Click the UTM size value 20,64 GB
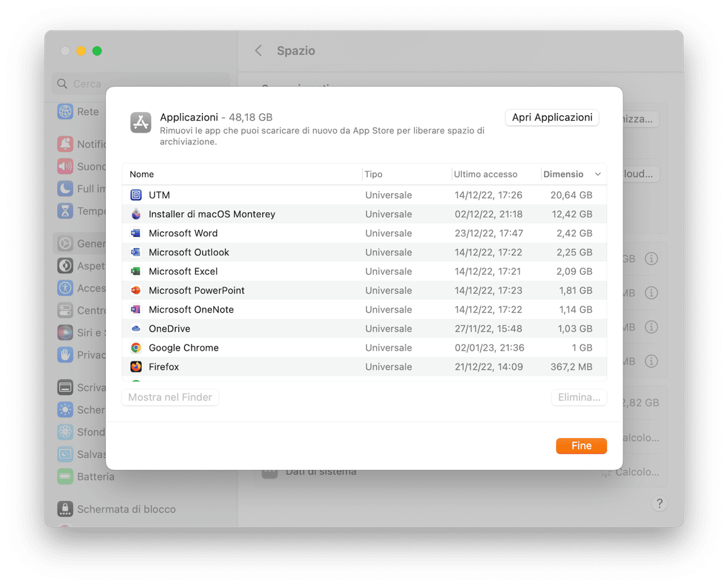 [571, 195]
